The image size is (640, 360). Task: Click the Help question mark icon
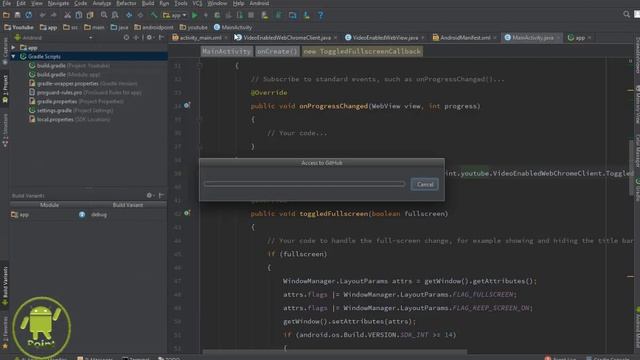click(321, 15)
